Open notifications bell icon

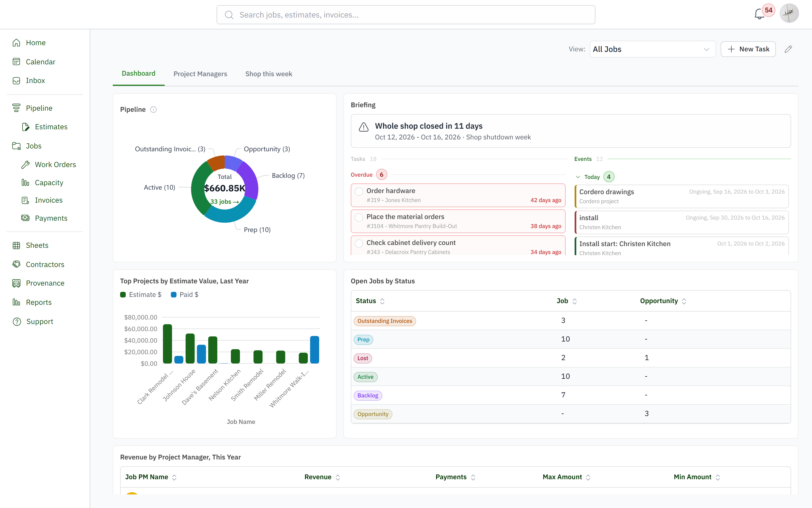point(759,14)
